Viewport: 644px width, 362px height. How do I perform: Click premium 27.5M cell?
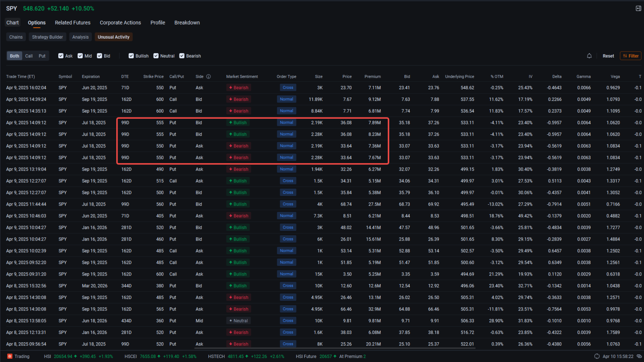[374, 204]
